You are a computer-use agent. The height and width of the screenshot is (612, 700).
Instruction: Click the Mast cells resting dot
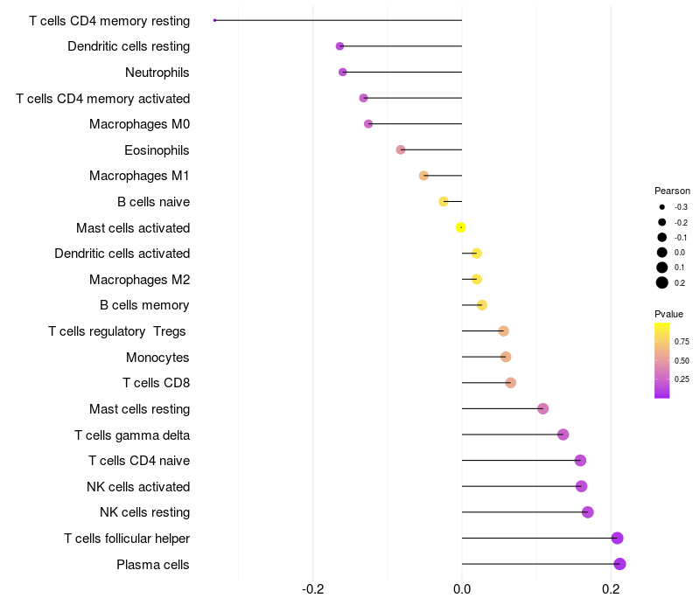pos(542,408)
